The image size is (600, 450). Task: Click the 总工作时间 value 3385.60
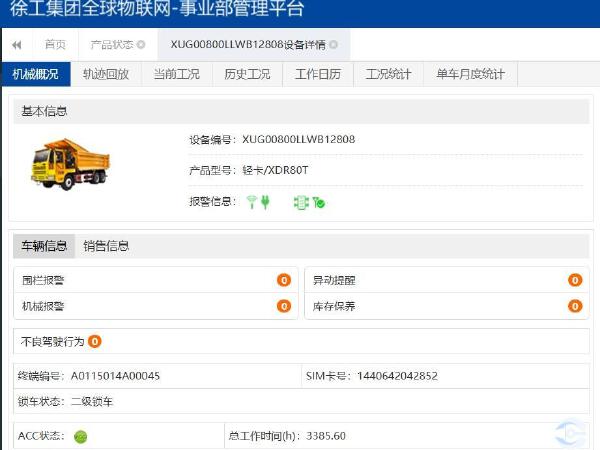326,436
